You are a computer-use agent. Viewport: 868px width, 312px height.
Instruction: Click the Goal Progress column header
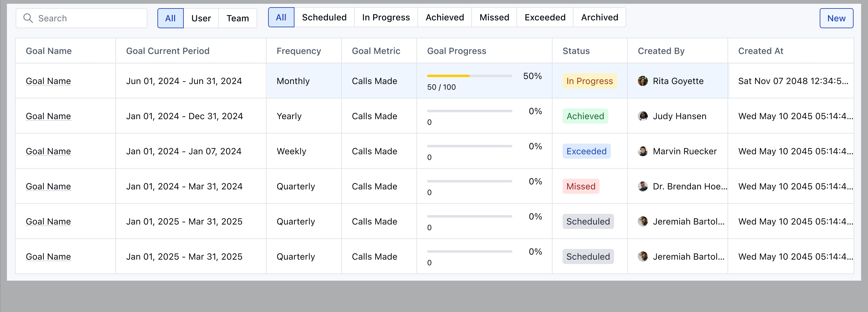click(457, 51)
